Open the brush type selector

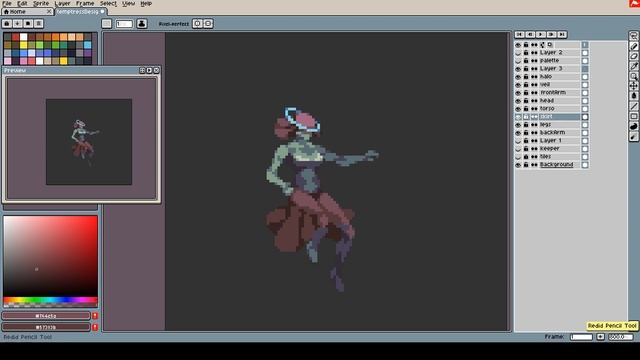(107, 24)
